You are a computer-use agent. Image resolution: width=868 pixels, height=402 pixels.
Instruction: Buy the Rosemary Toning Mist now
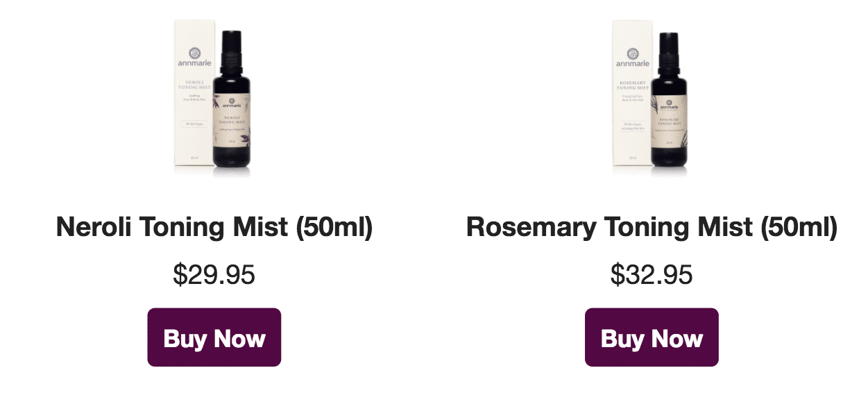click(x=652, y=337)
